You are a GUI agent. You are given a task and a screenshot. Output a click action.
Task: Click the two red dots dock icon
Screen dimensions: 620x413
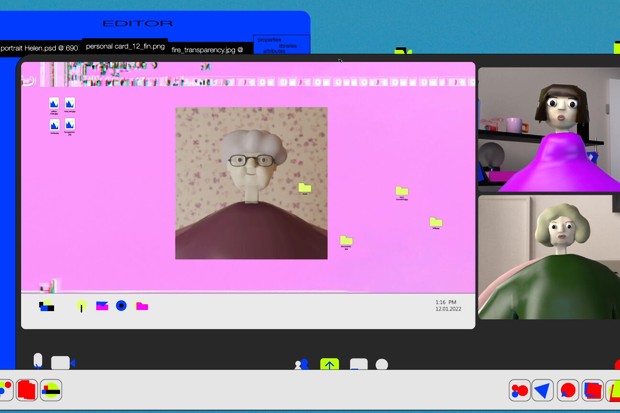tap(519, 390)
